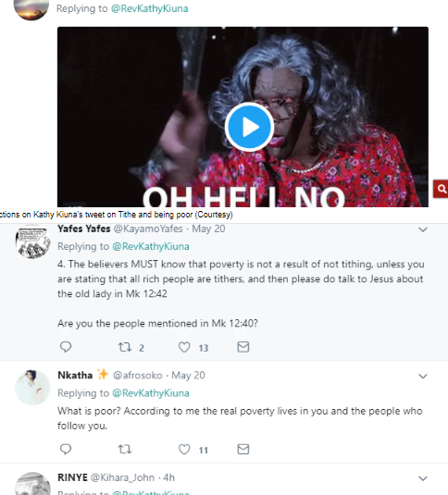Viewport: 448px width, 495px height.
Task: Open RINYE's profile name link
Action: coord(72,477)
